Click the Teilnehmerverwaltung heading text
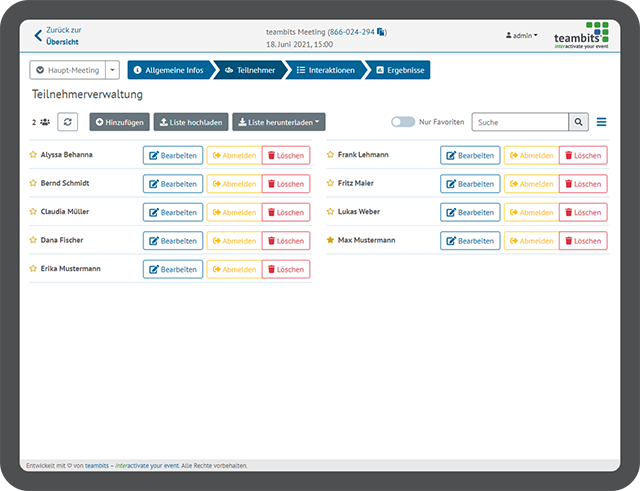The width and height of the screenshot is (640, 491). pos(87,94)
